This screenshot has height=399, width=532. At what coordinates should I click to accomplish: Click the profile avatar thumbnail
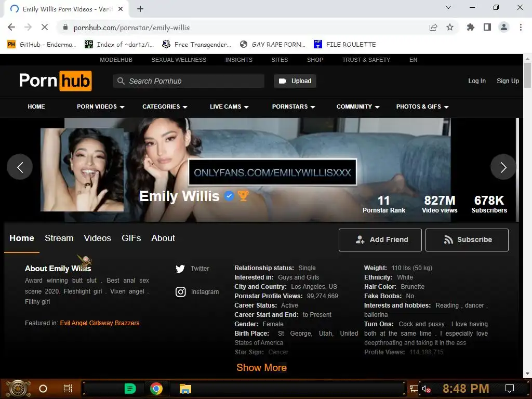tap(82, 170)
